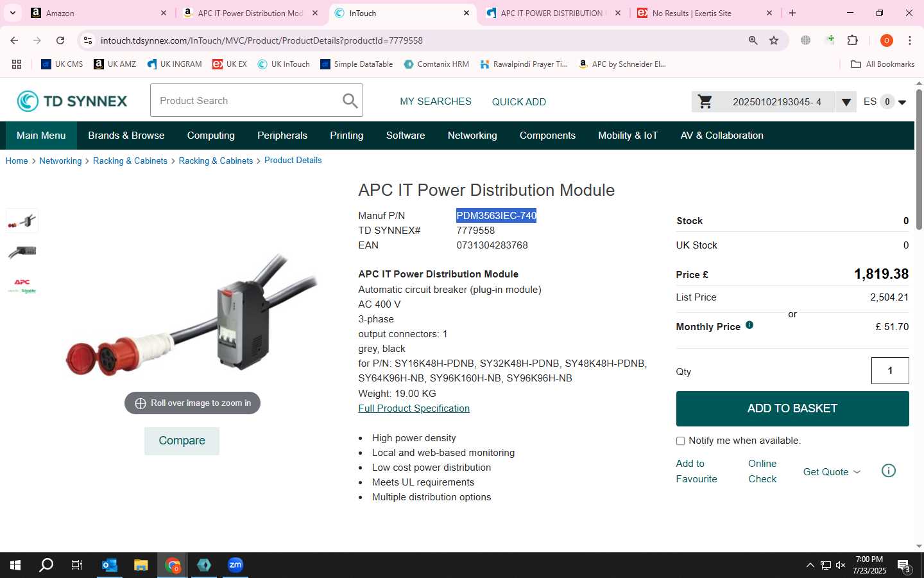Bookmark this page with the star icon

tap(774, 40)
